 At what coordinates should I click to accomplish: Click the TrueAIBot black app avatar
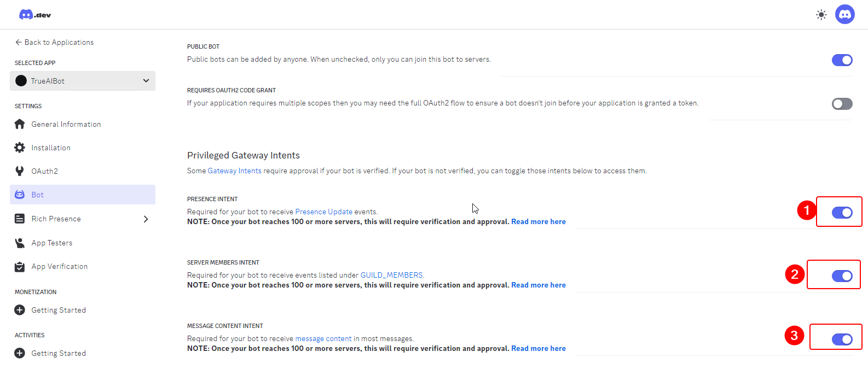[x=21, y=81]
